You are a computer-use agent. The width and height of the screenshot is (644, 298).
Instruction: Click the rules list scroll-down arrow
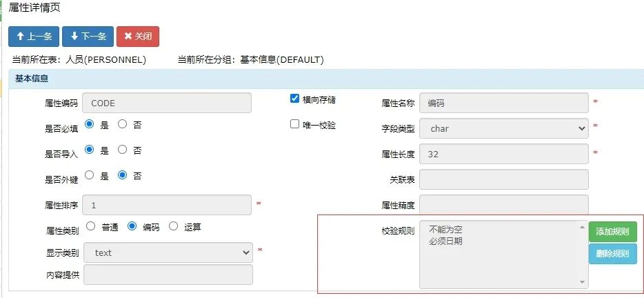click(583, 281)
